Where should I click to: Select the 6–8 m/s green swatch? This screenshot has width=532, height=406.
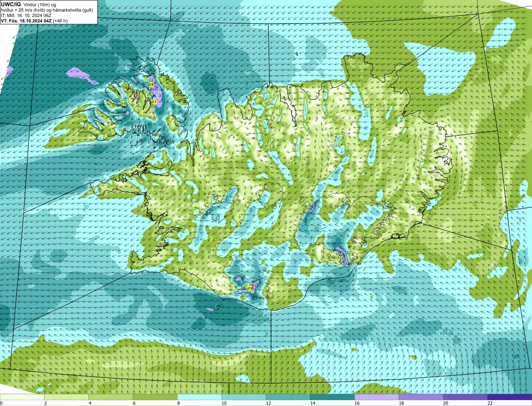[155, 397]
